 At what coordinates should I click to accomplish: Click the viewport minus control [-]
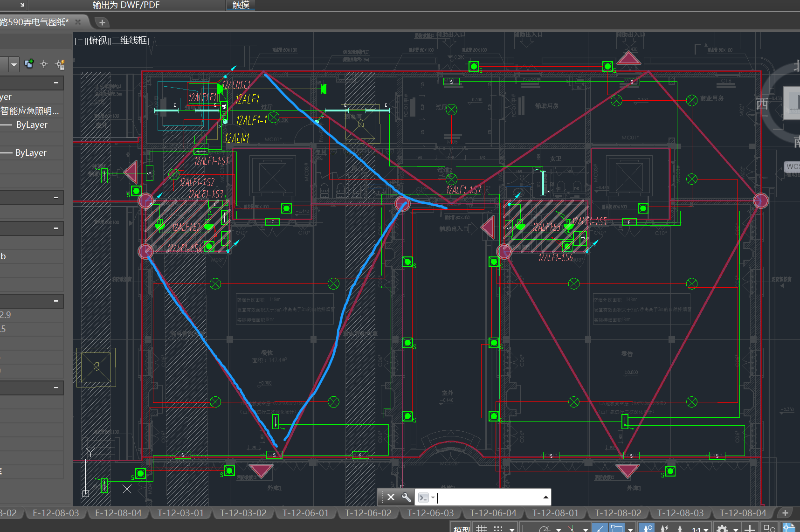tap(80, 41)
